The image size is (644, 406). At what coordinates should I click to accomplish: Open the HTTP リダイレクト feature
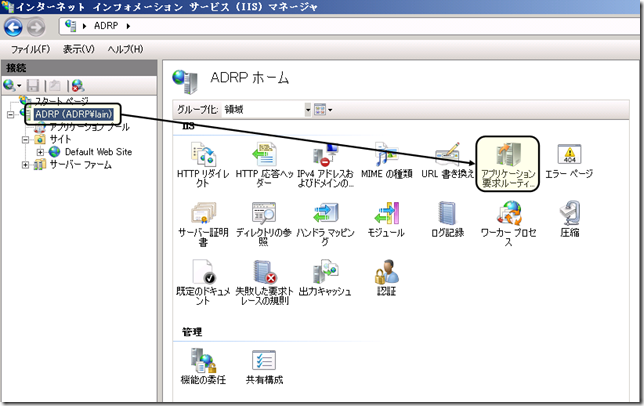click(x=203, y=165)
